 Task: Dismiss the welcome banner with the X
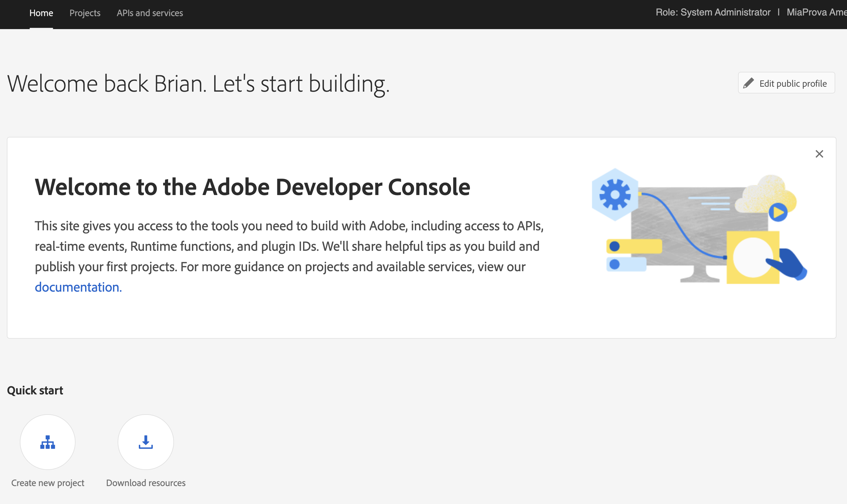click(x=819, y=154)
